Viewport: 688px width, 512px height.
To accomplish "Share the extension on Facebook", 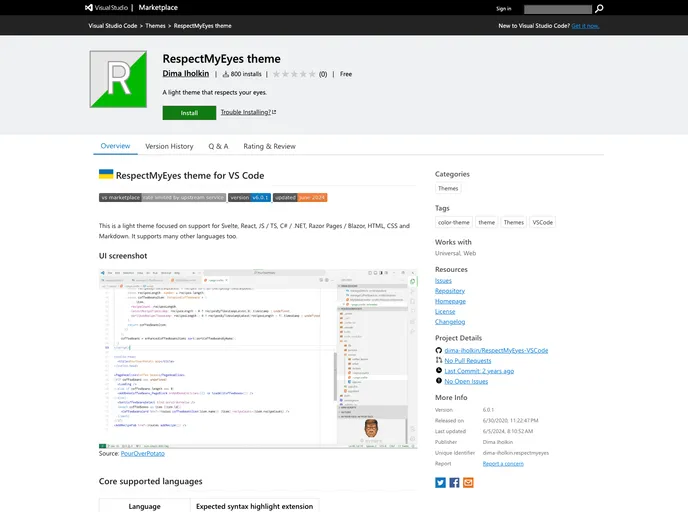I will click(x=454, y=482).
